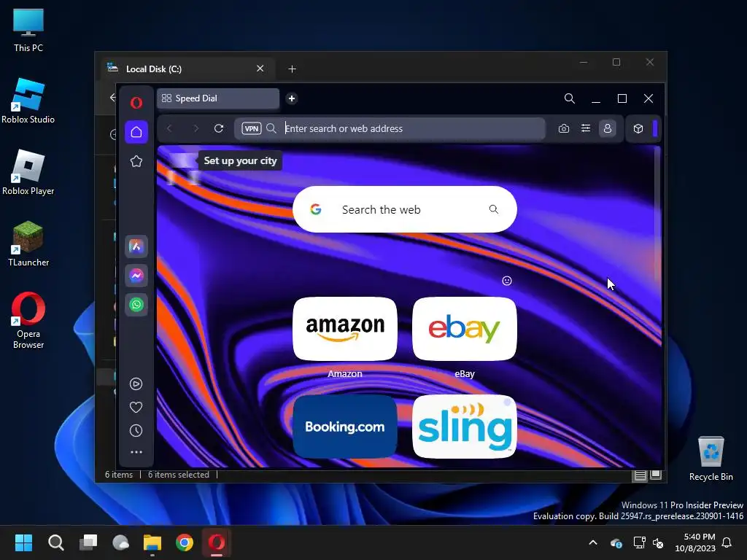Click the Google search magnifier icon
Image resolution: width=747 pixels, height=560 pixels.
494,209
